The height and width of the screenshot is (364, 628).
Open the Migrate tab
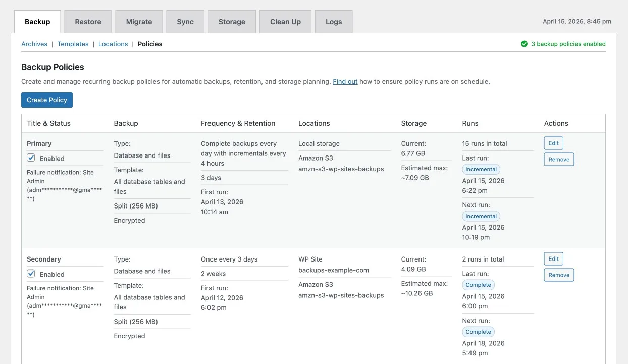(139, 22)
